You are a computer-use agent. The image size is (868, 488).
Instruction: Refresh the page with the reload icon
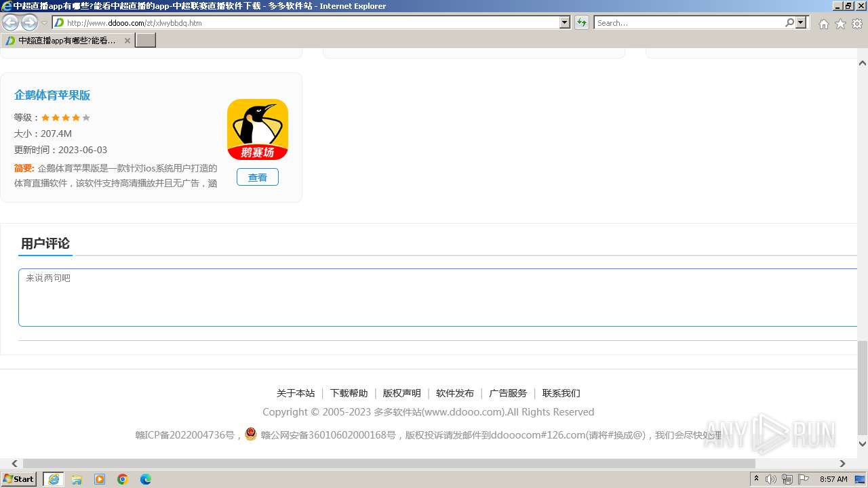pyautogui.click(x=582, y=23)
